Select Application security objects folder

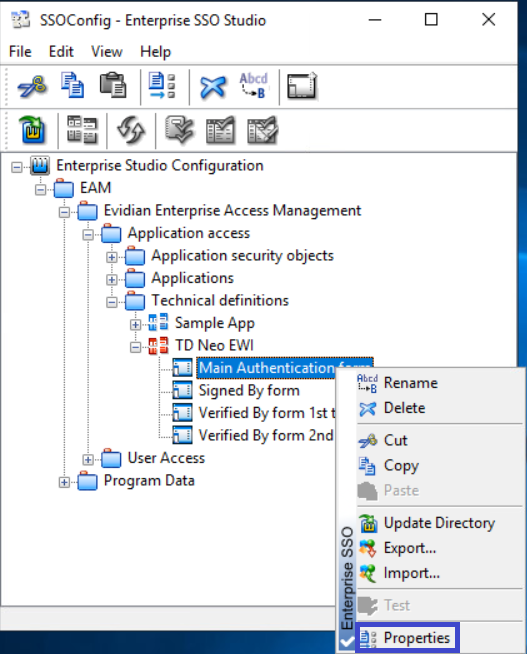click(x=242, y=255)
